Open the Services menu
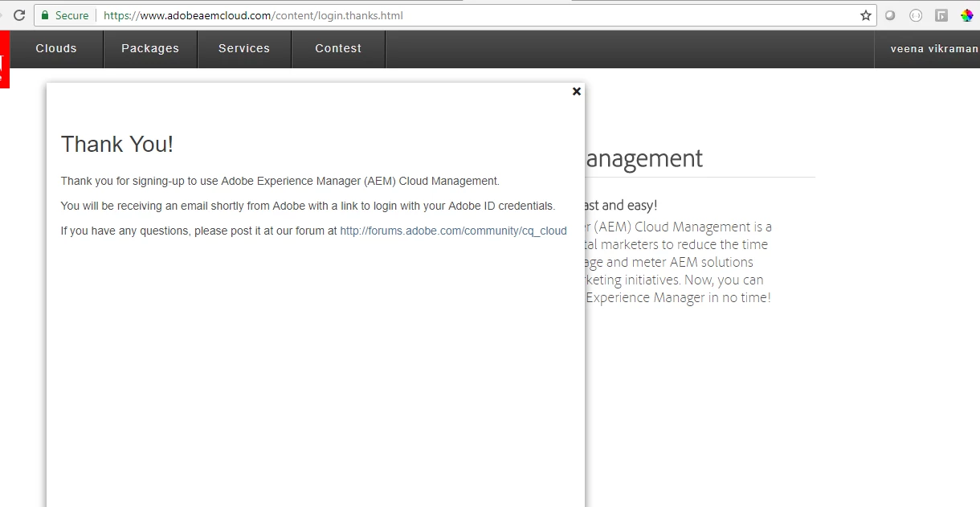The width and height of the screenshot is (980, 507). point(244,49)
